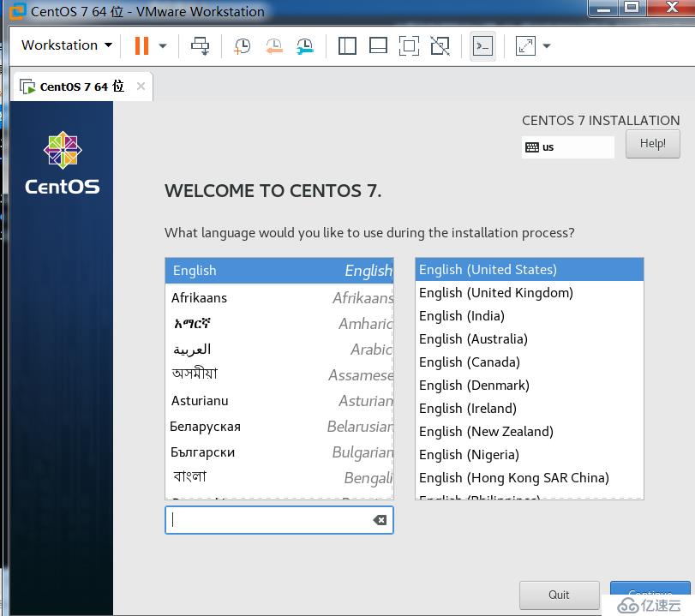The width and height of the screenshot is (695, 616).
Task: Revert to the previous snapshot
Action: tap(274, 45)
